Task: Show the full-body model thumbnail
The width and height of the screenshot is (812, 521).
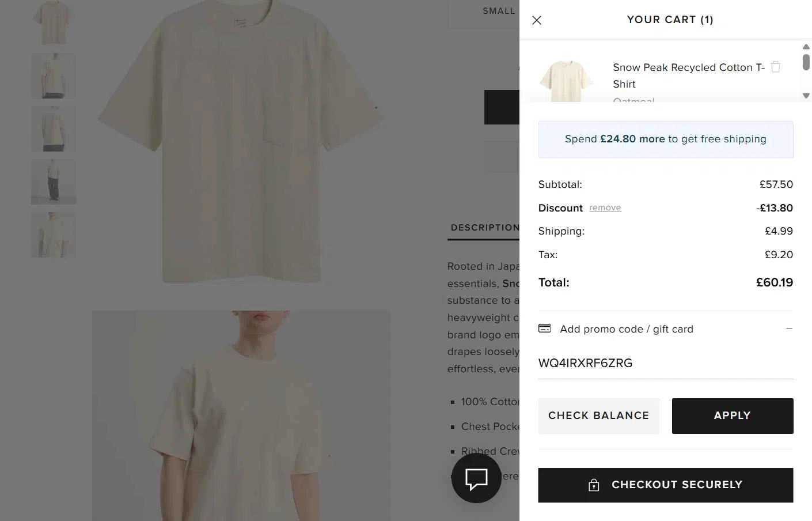Action: click(53, 182)
